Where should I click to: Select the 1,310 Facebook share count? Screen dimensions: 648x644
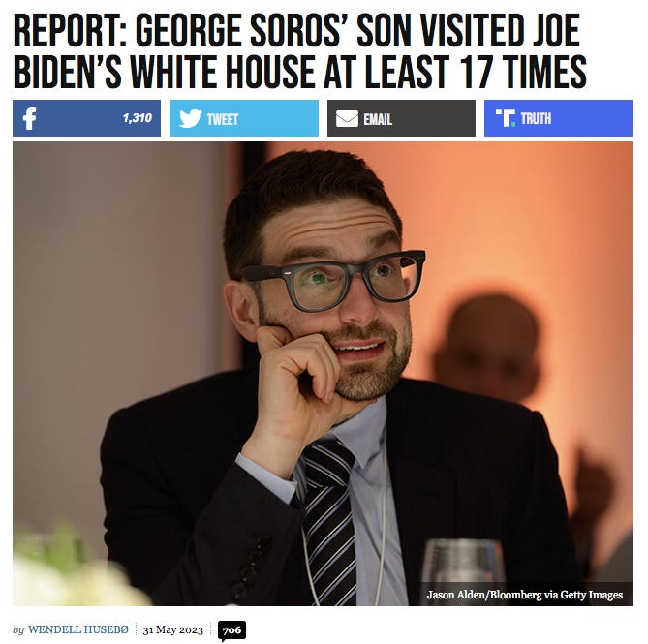[x=138, y=118]
